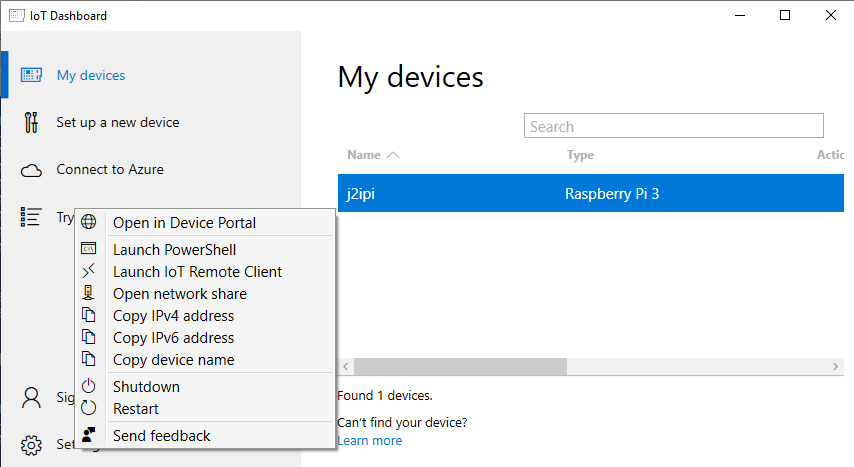Click the Actions column header

(x=830, y=155)
